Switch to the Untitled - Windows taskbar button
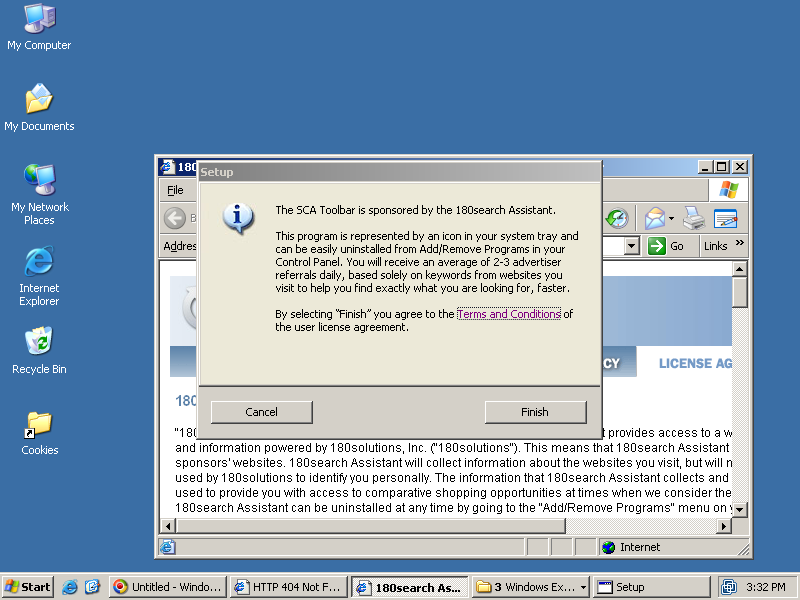The image size is (800, 600). 167,587
